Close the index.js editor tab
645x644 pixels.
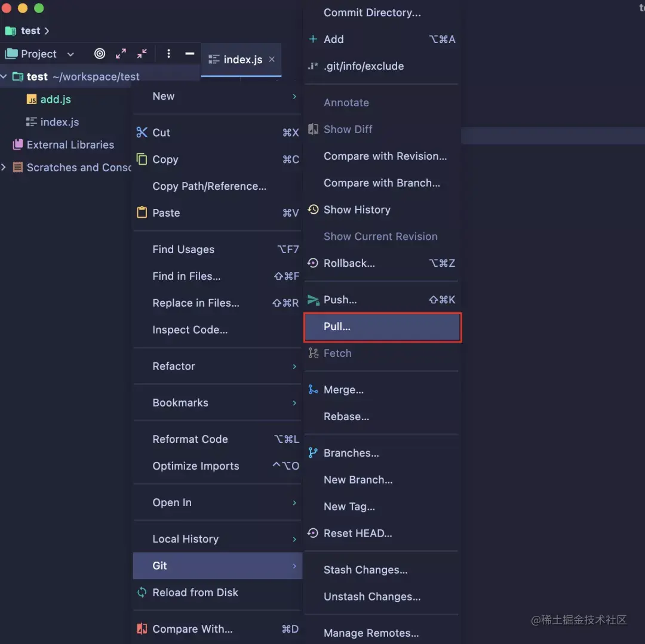pyautogui.click(x=272, y=59)
